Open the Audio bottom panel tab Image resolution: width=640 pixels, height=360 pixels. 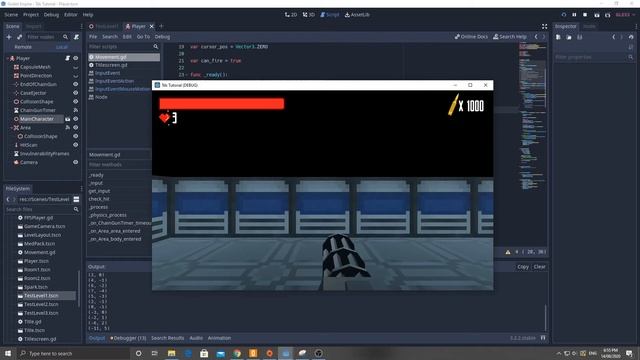coord(196,338)
